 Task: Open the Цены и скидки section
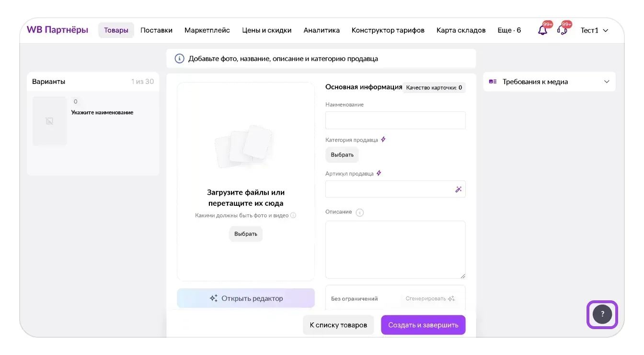[x=267, y=31]
